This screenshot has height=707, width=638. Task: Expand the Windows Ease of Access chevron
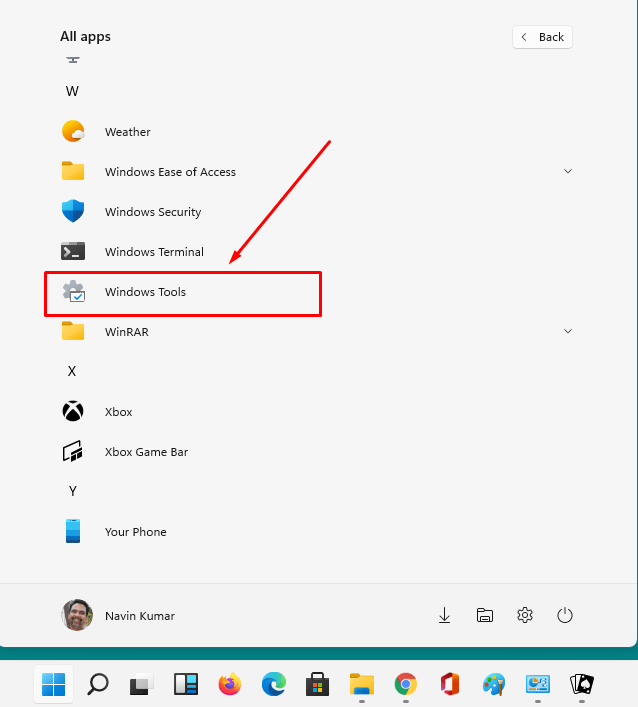click(x=568, y=171)
